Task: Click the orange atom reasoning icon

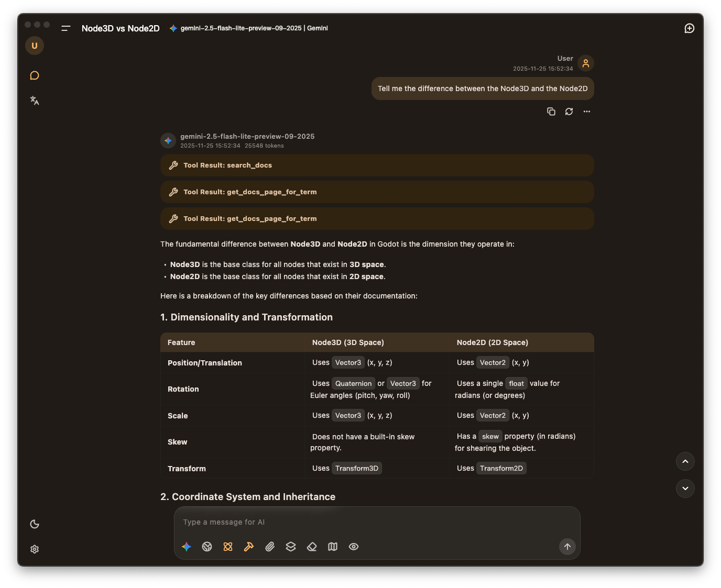Action: (x=228, y=547)
